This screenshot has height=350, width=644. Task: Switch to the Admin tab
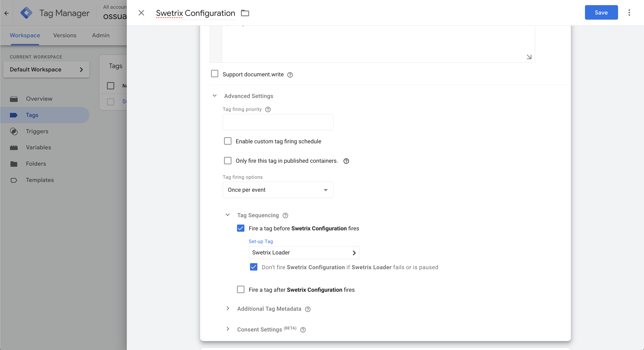point(101,35)
